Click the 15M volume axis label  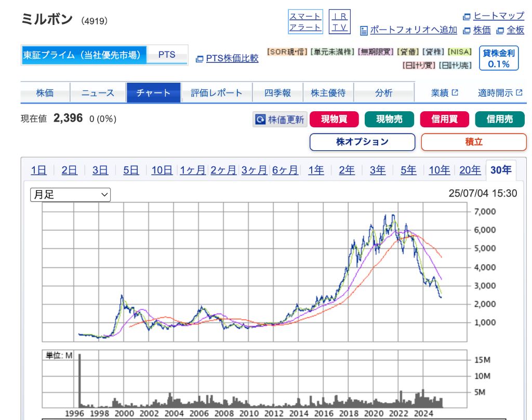(482, 360)
